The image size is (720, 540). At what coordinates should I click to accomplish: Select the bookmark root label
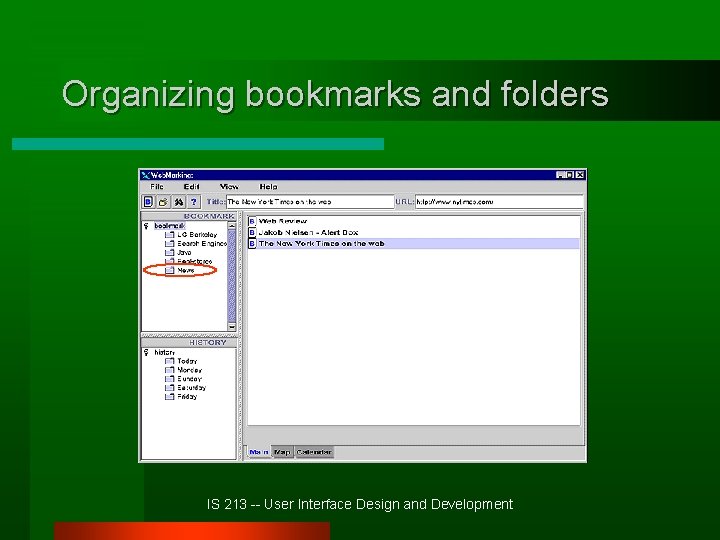pos(169,226)
